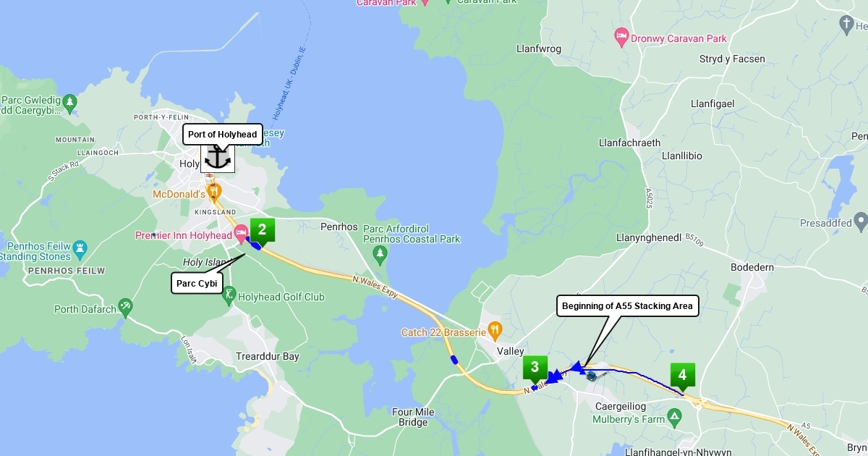Click Penrhos Coastal Park tree pin
The height and width of the screenshot is (456, 868).
(380, 254)
